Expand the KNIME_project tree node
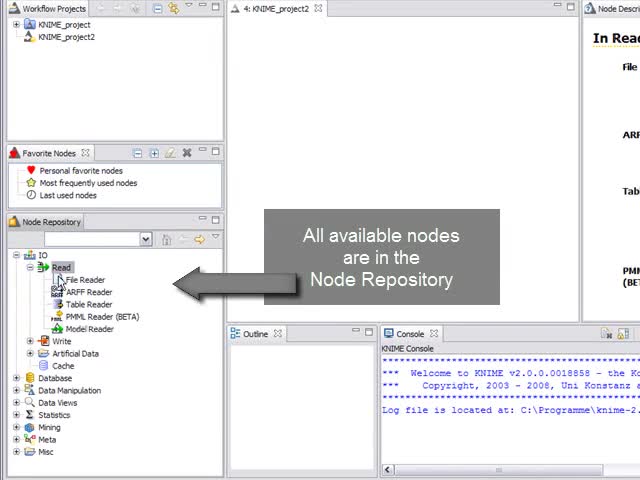Viewport: 640px width, 480px height. pyautogui.click(x=16, y=24)
